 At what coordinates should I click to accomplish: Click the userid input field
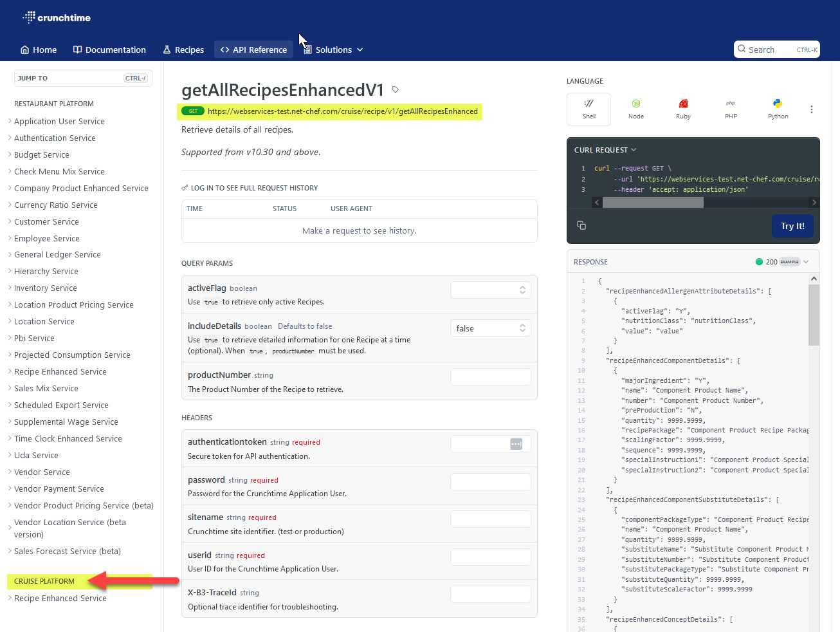coord(491,557)
